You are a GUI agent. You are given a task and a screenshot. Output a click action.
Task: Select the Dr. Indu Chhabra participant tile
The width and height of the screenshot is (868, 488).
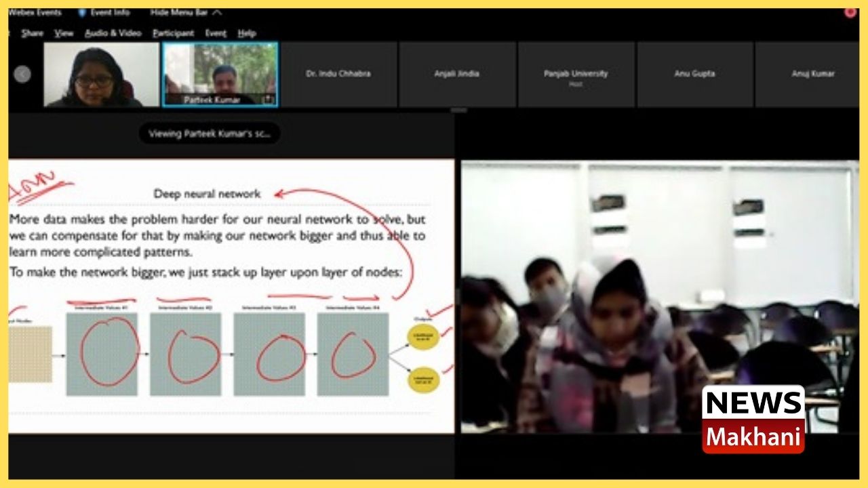[x=340, y=74]
